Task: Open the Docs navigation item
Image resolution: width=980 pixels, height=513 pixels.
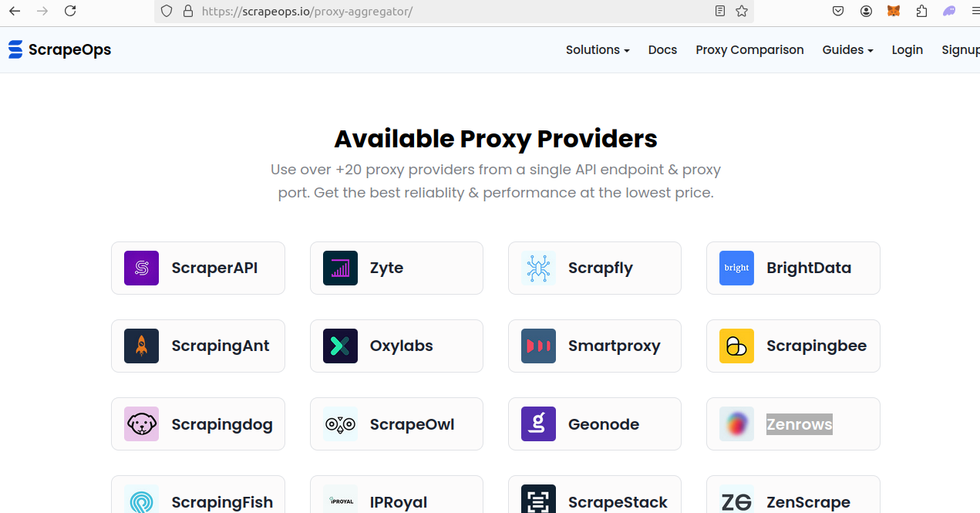Action: click(662, 50)
